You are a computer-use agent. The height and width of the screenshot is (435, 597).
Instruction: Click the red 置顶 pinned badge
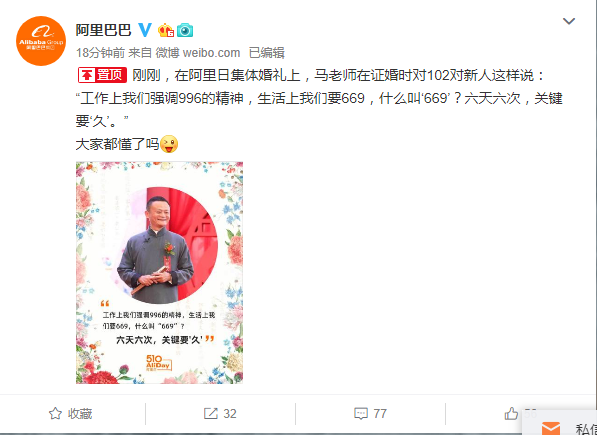point(102,75)
